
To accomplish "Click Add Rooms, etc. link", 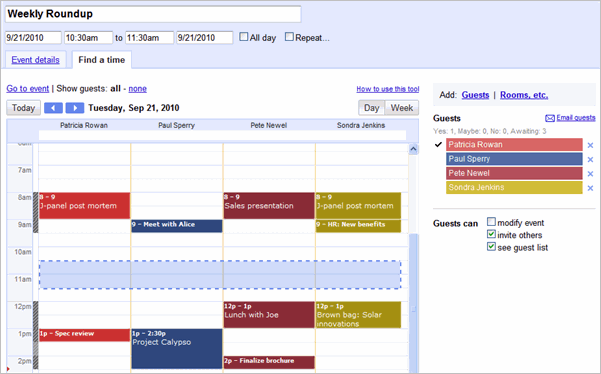I will [x=524, y=95].
